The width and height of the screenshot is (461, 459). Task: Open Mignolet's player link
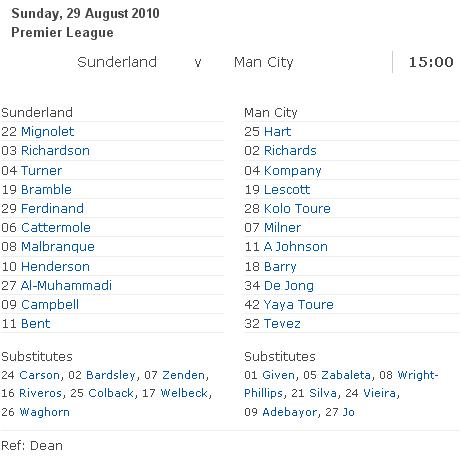[47, 132]
